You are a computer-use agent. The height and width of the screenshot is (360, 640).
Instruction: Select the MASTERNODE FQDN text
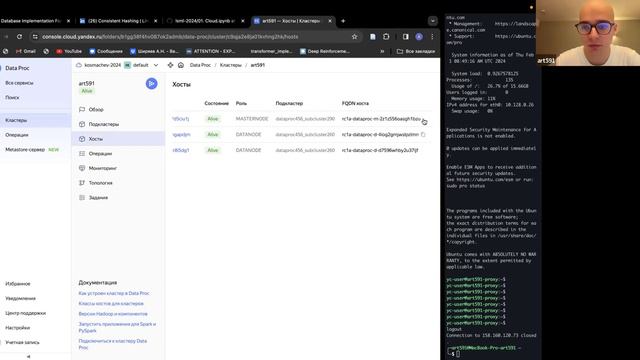[x=381, y=119]
